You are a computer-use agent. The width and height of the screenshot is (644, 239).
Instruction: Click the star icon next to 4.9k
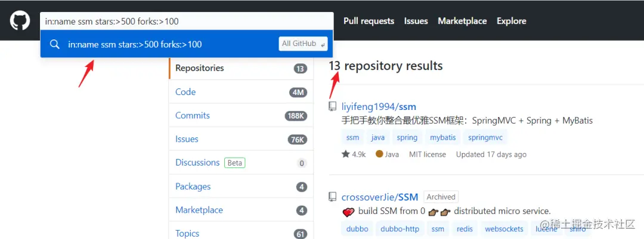point(345,154)
